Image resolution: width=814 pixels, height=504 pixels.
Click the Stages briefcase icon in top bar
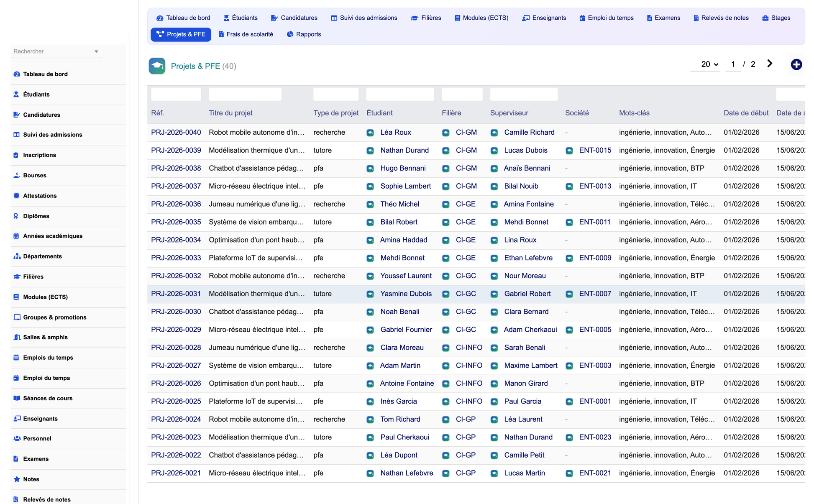tap(765, 18)
